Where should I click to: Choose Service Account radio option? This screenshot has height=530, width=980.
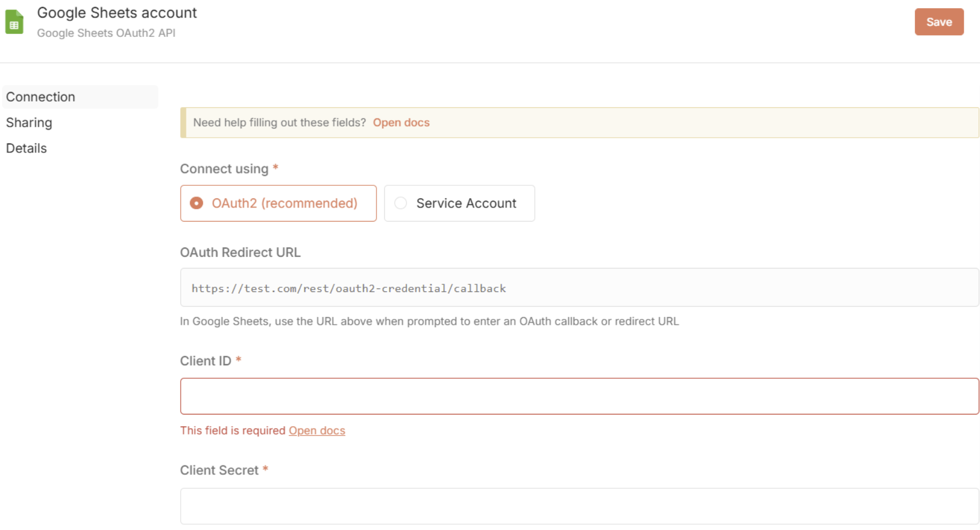coord(459,203)
